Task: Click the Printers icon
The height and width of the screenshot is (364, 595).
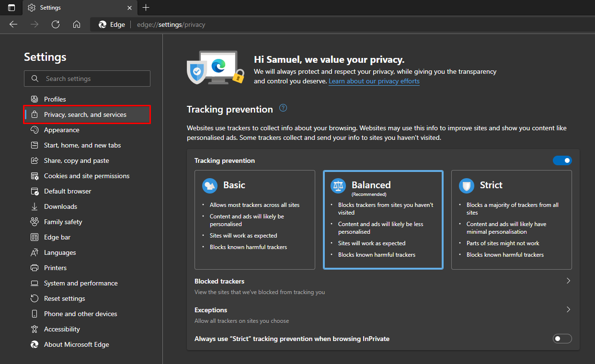Action: [34, 268]
